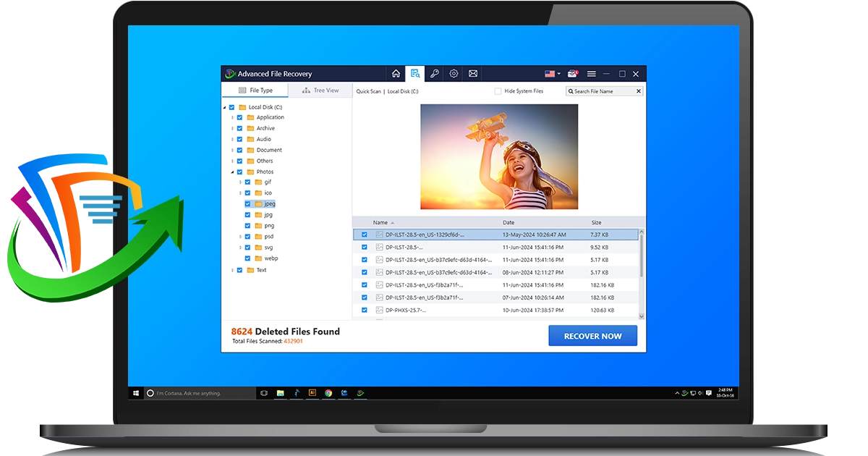Open the hamburger menu icon

pos(591,74)
